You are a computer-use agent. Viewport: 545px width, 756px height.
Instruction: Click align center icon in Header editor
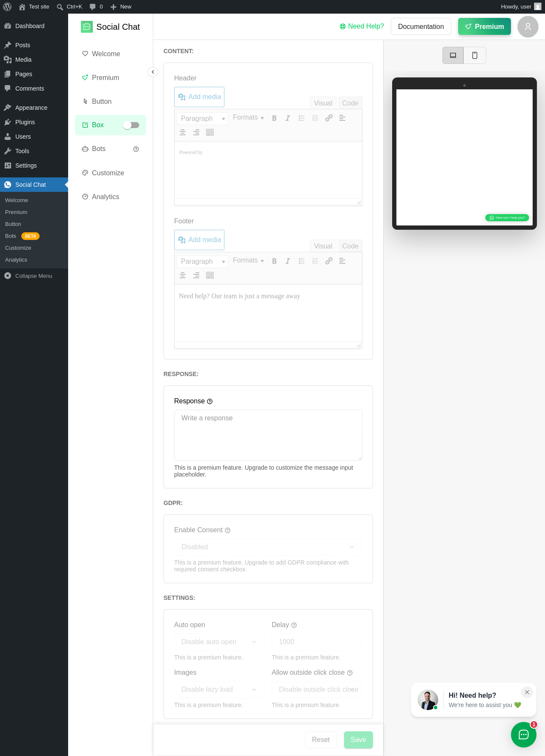click(183, 133)
